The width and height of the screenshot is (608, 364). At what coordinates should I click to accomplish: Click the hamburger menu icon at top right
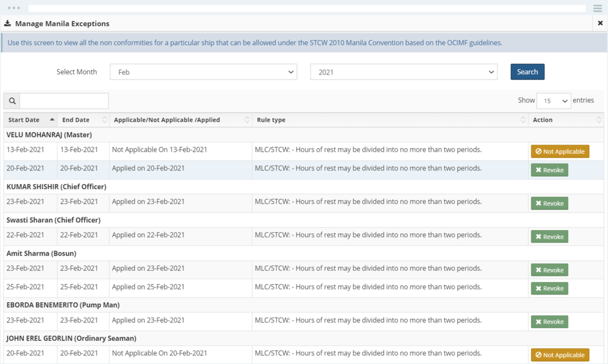[597, 9]
